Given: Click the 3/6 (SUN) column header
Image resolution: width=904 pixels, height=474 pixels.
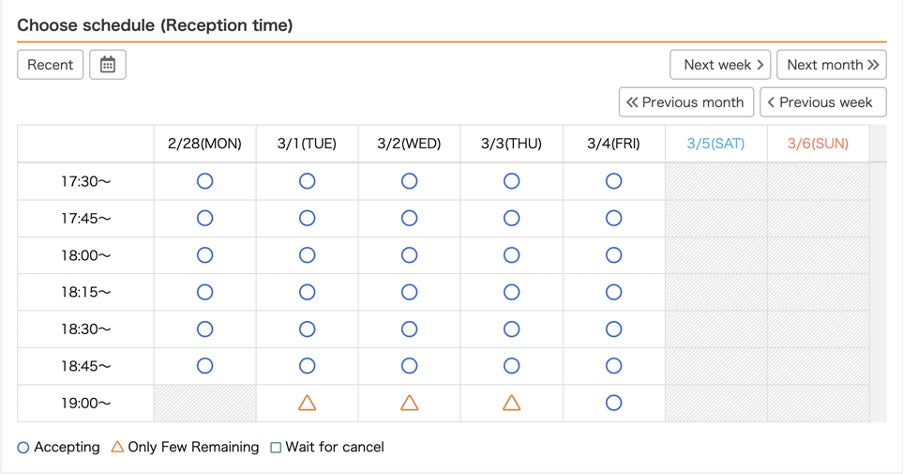Looking at the screenshot, I should (817, 144).
